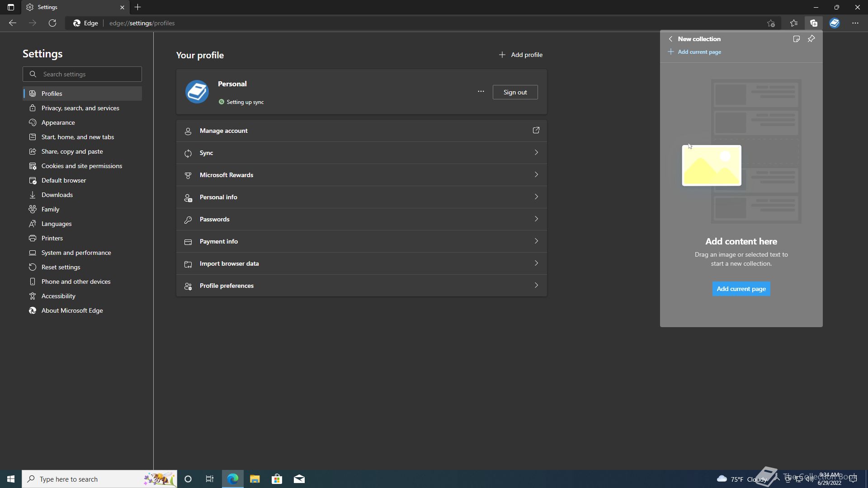
Task: Expand the Payment info row
Action: (x=362, y=241)
